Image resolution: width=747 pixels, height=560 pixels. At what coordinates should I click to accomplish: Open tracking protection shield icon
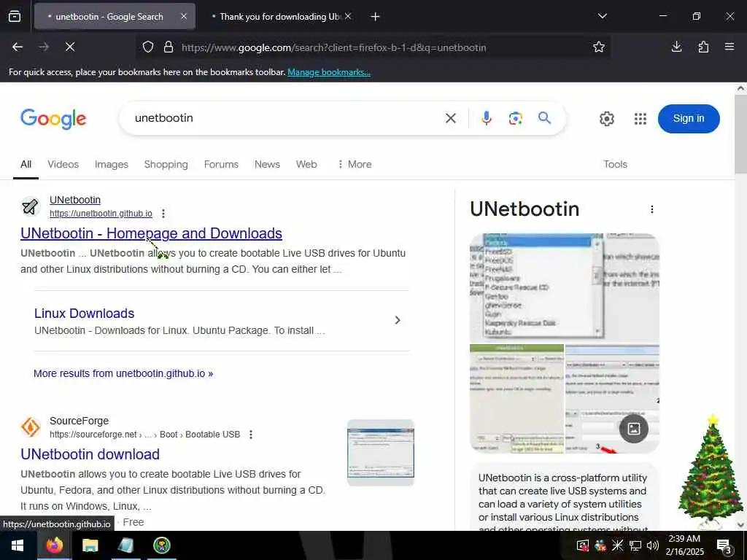[148, 47]
